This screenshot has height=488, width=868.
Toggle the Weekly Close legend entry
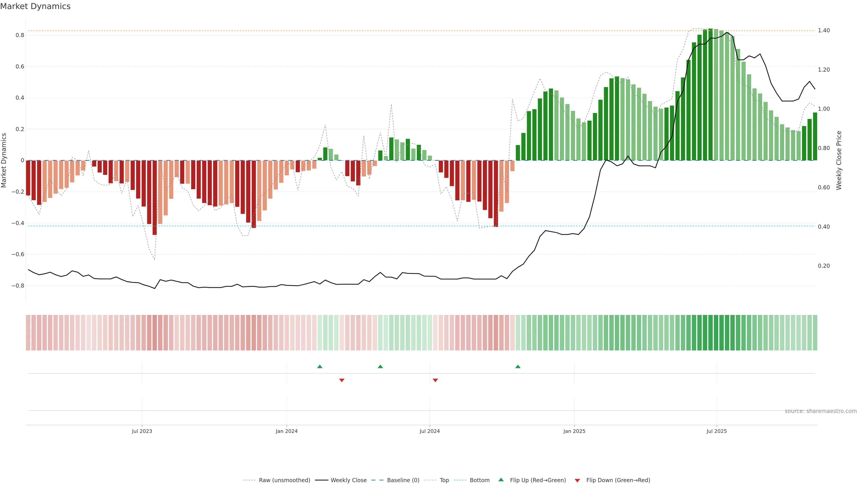(348, 480)
